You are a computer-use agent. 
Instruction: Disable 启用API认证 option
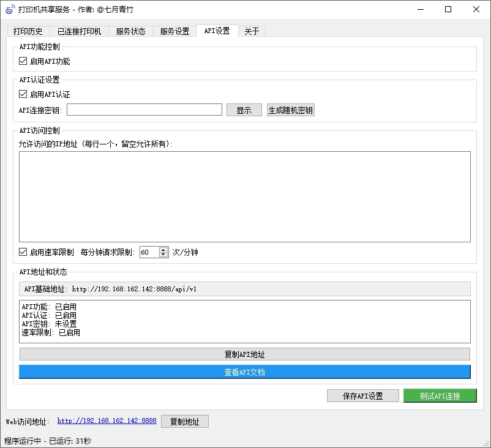coord(23,94)
